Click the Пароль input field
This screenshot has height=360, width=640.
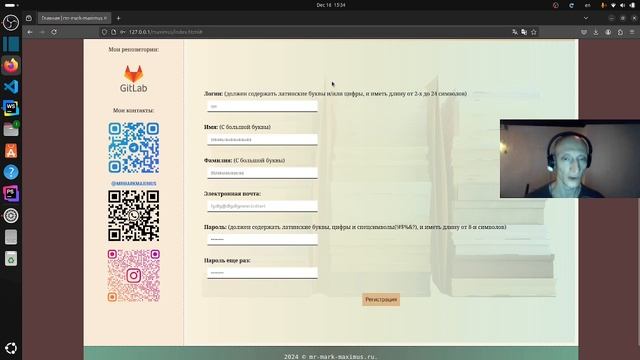pyautogui.click(x=262, y=239)
